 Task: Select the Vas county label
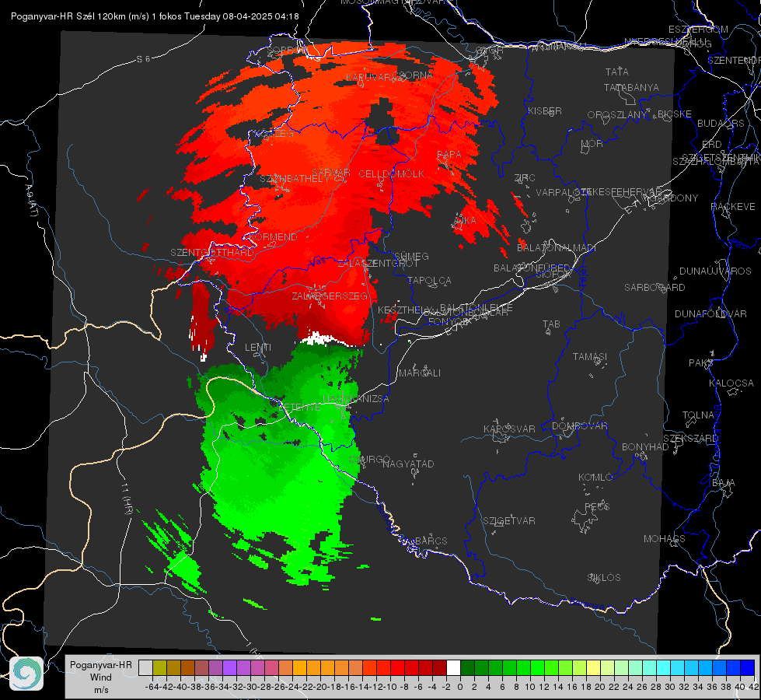click(317, 261)
